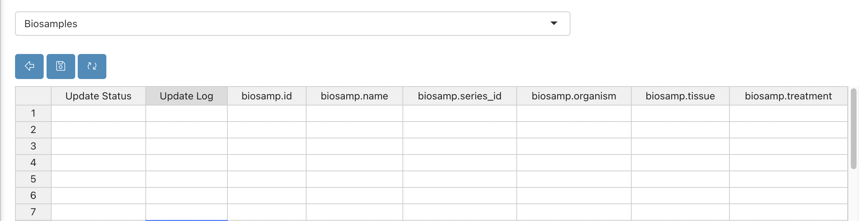Click the biosamp.name cell in row 2
Viewport: 868px width, 221px height.
click(355, 130)
